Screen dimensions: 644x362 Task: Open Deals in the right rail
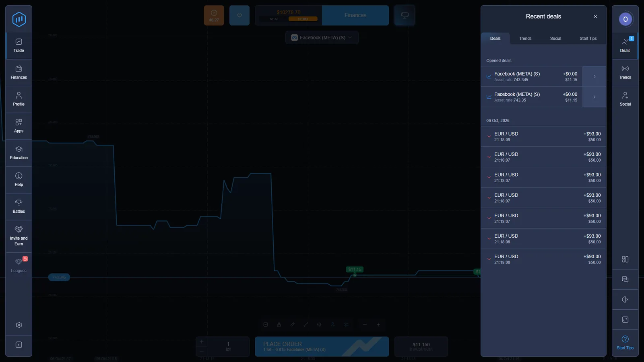(625, 46)
